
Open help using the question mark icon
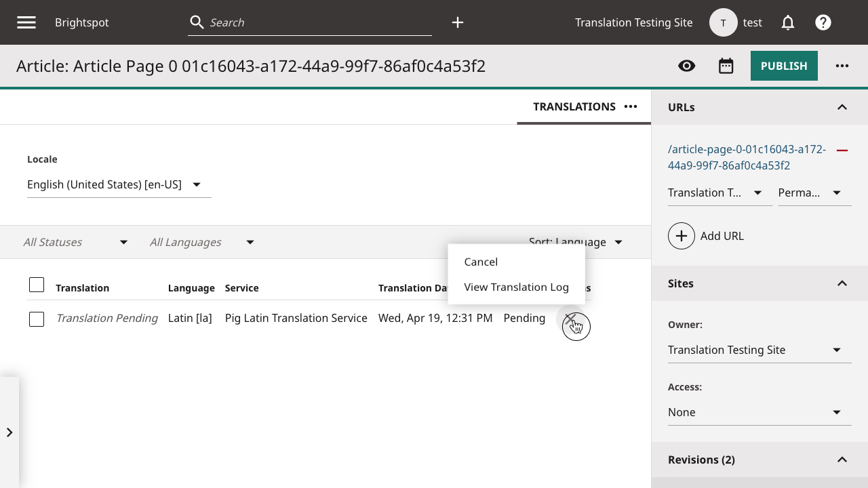pyautogui.click(x=823, y=22)
